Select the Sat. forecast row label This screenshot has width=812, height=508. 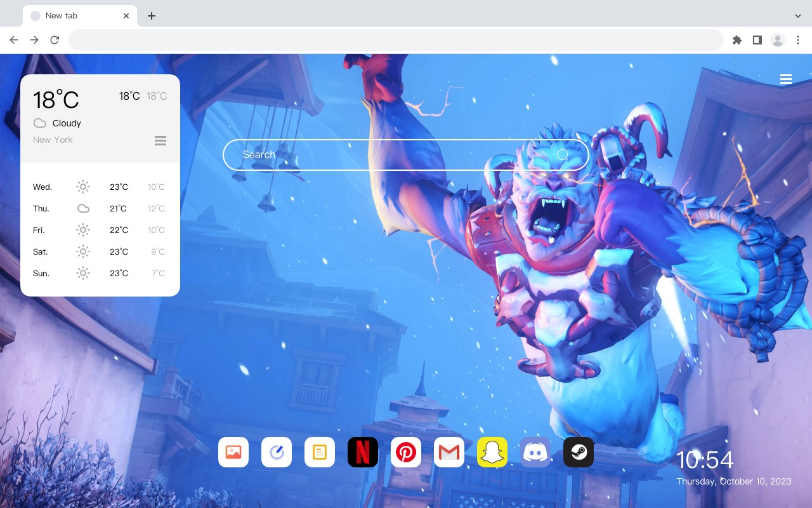[41, 251]
